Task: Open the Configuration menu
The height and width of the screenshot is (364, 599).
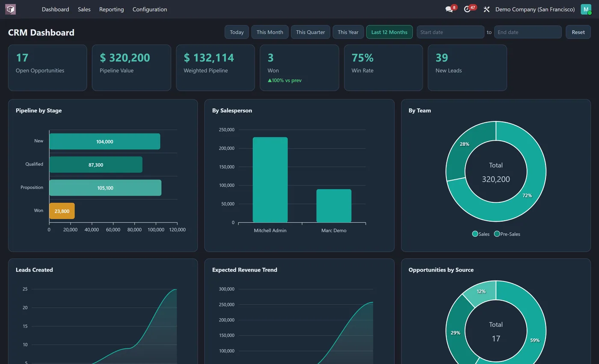Action: [x=150, y=9]
